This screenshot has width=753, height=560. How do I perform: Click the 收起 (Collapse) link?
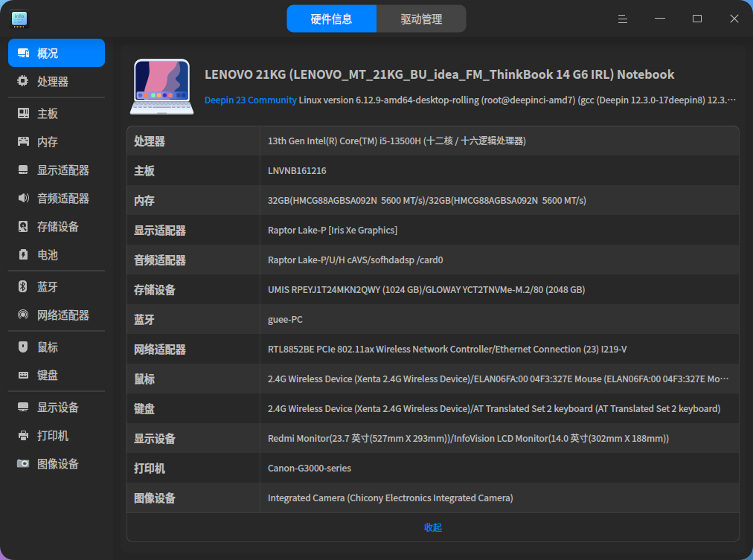coord(433,527)
